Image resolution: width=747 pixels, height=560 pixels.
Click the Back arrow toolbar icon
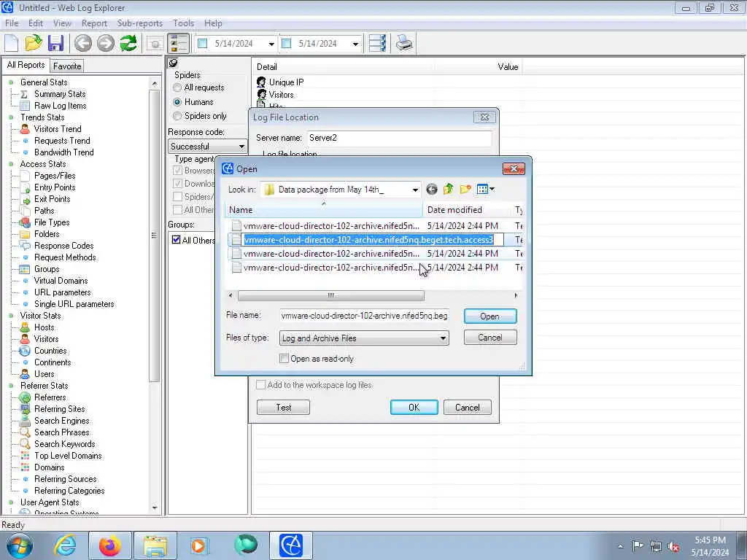(83, 43)
